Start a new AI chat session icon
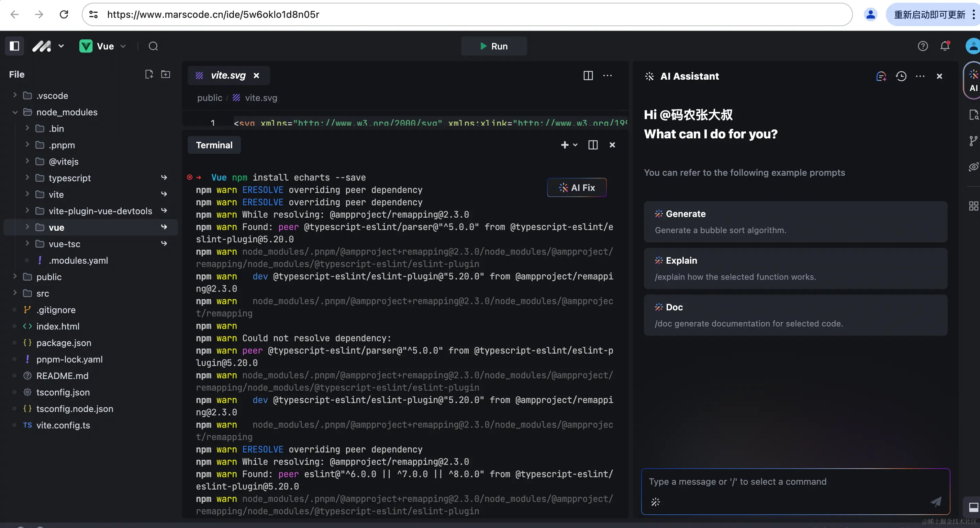This screenshot has height=528, width=980. point(881,76)
